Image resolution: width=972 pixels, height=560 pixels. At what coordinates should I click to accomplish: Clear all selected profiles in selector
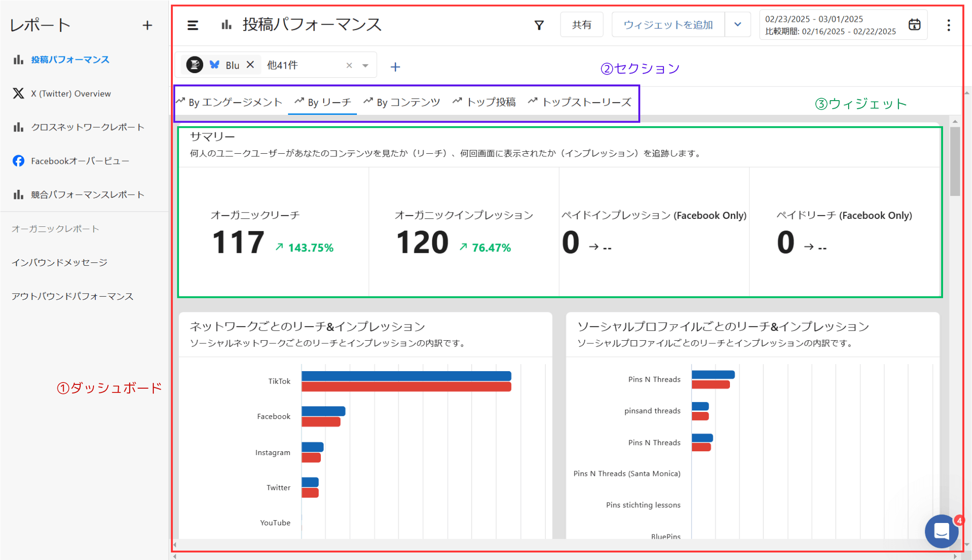349,65
